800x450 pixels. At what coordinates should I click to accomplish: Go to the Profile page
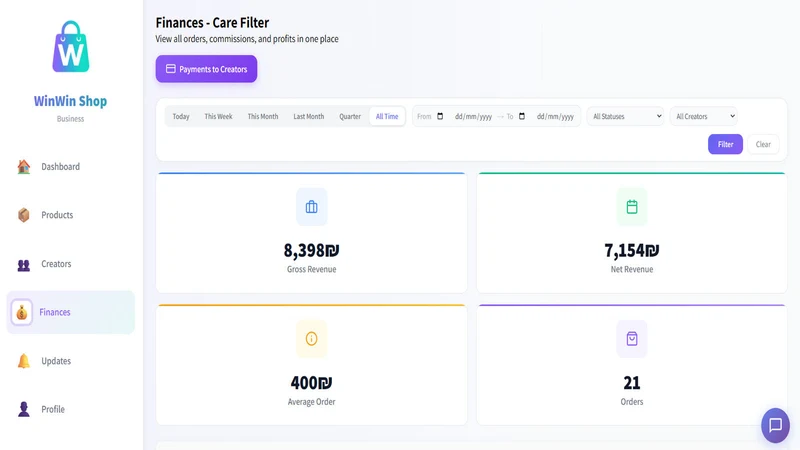70,409
